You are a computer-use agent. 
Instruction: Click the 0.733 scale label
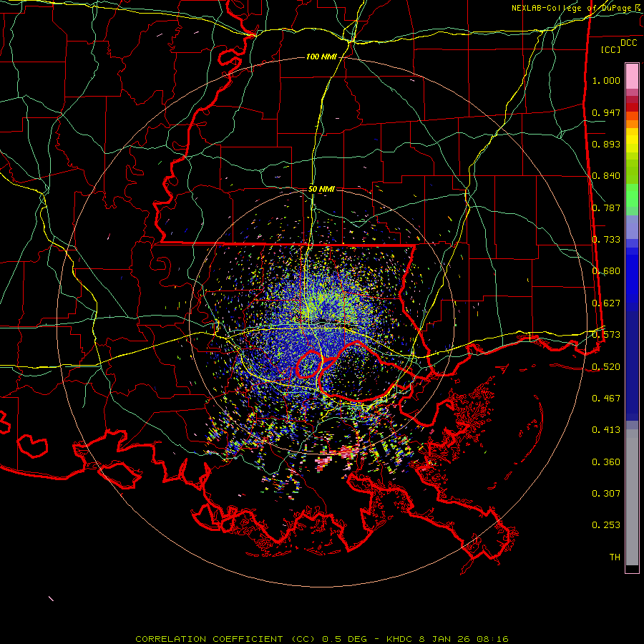pos(606,240)
